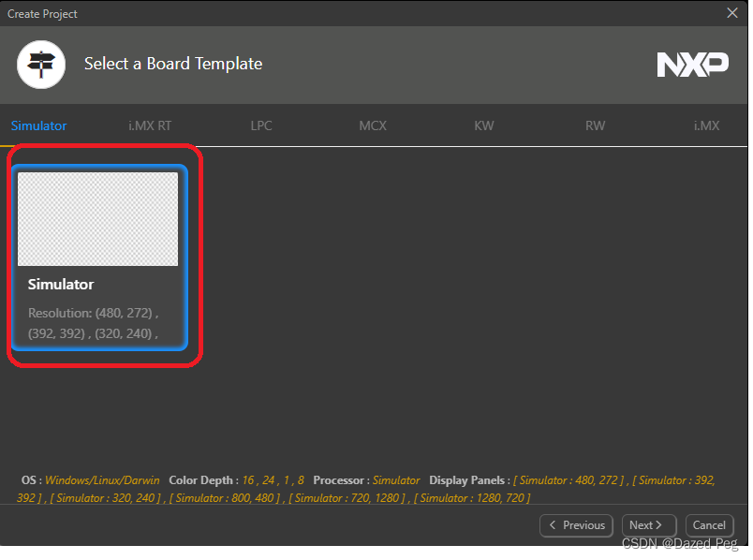Select the Simulator board template thumbnail
This screenshot has height=560, width=753.
pos(98,219)
